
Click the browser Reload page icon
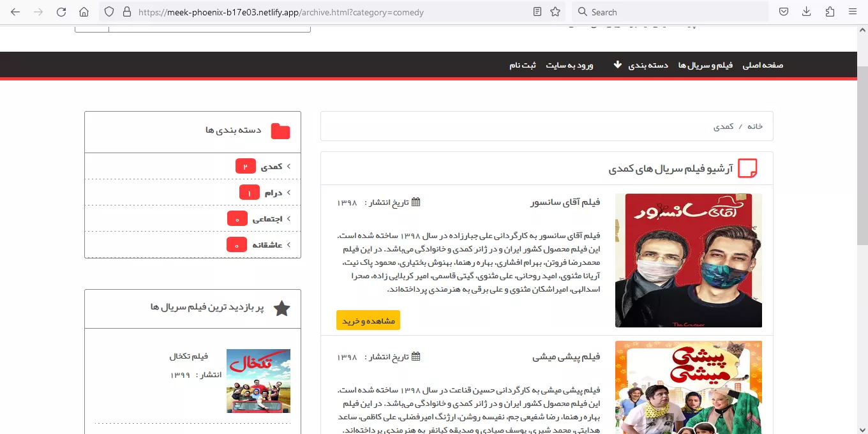tap(61, 12)
